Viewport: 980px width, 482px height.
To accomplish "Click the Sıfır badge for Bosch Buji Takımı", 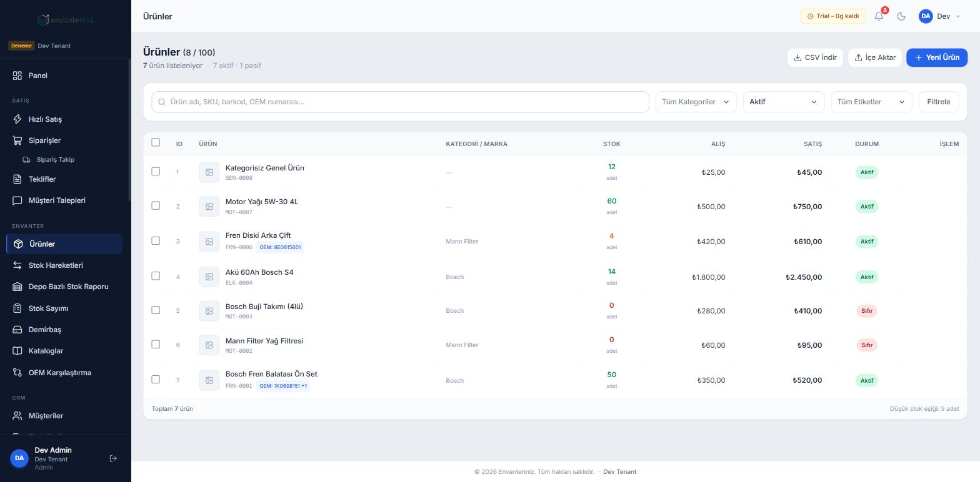I will pyautogui.click(x=867, y=310).
